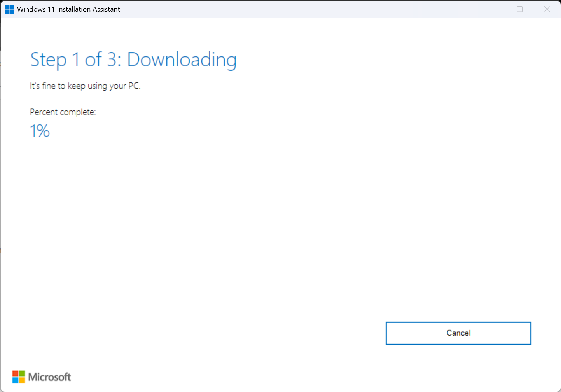Close the Windows 11 Installation Assistant
561x392 pixels.
[x=547, y=9]
